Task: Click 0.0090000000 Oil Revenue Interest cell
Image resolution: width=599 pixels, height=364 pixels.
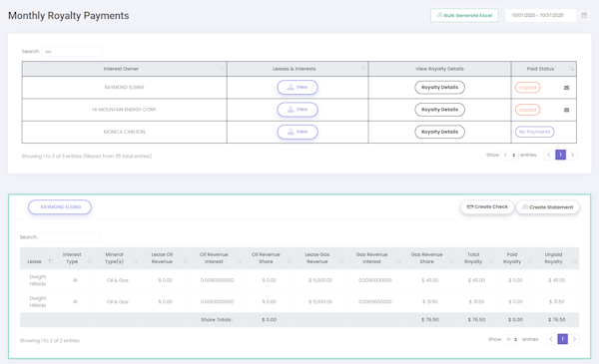Action: tap(217, 280)
